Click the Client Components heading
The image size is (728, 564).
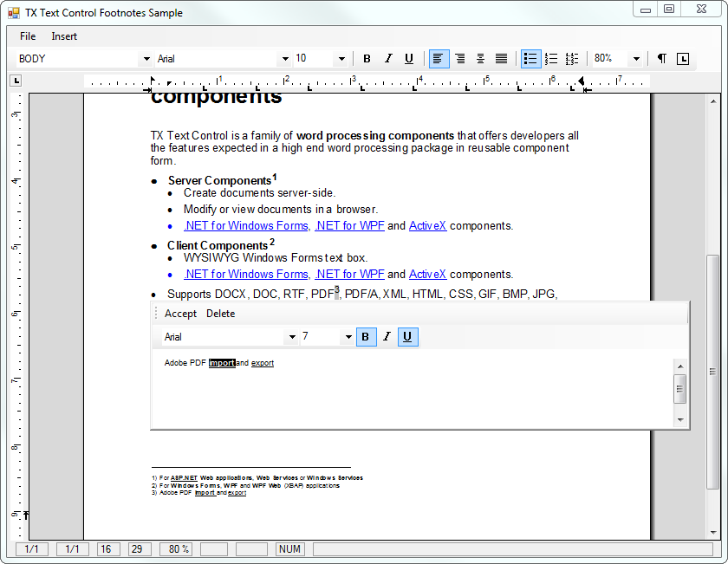218,245
